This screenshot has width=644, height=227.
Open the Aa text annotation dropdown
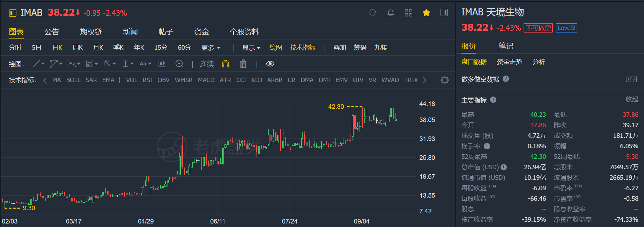coord(146,64)
